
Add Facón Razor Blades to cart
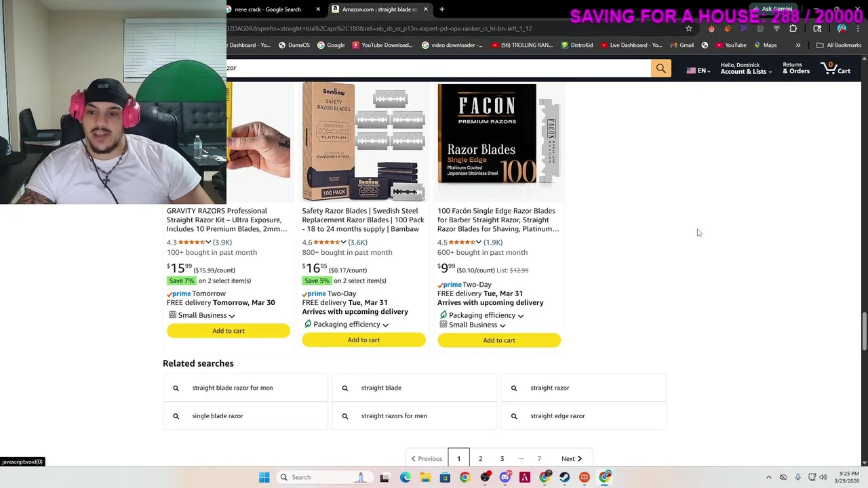click(x=499, y=340)
